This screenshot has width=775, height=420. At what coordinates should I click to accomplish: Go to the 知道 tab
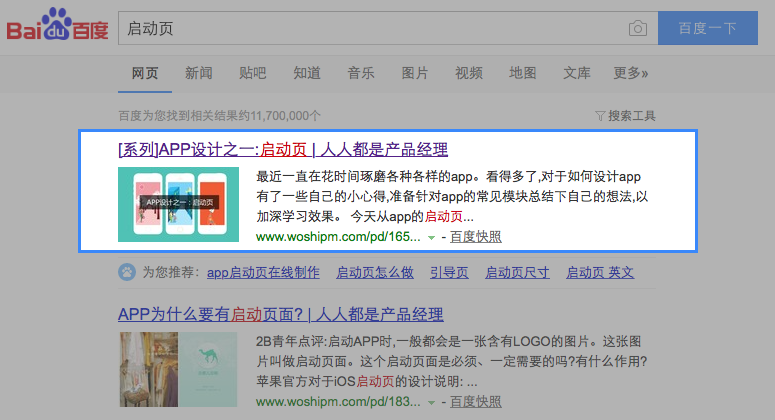point(307,73)
